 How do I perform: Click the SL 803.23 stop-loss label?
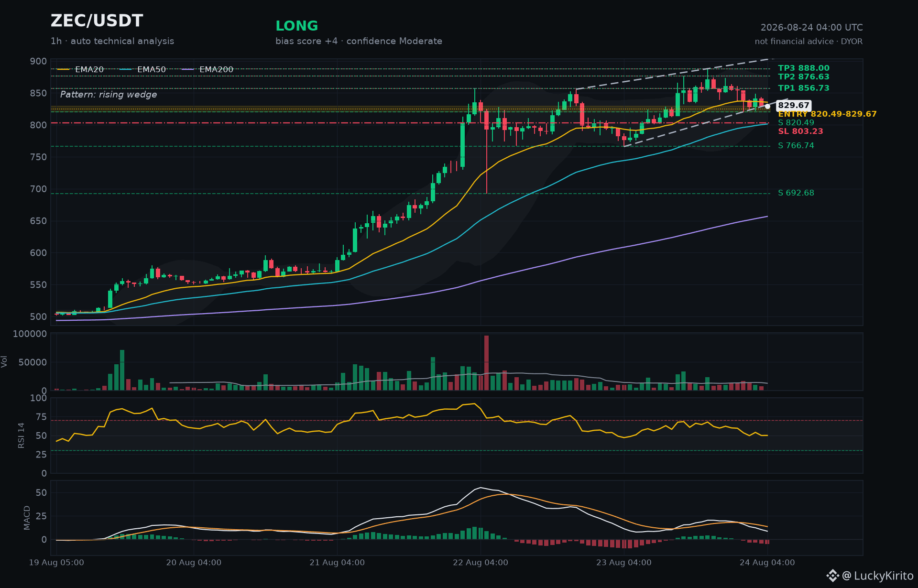click(x=800, y=131)
